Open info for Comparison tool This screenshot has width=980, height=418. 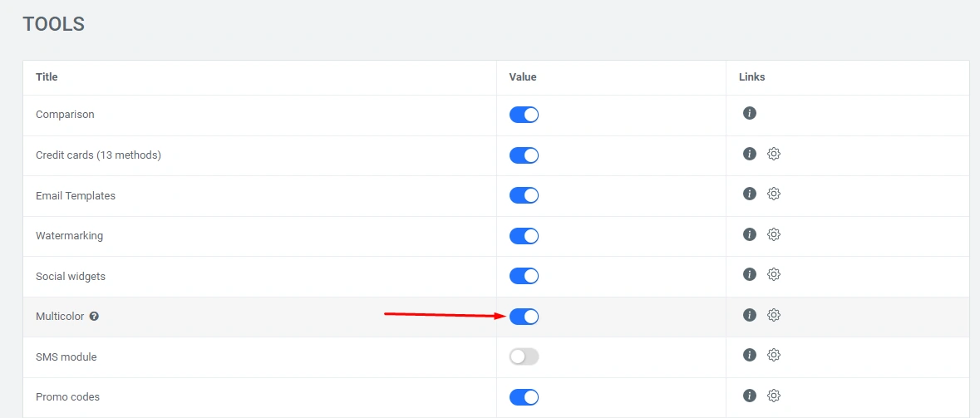749,113
